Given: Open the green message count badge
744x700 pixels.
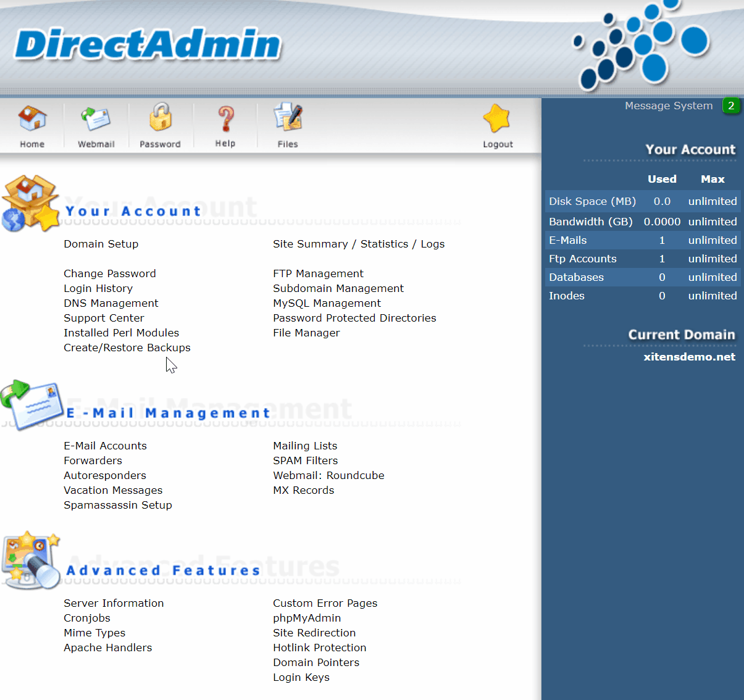Looking at the screenshot, I should (x=731, y=106).
